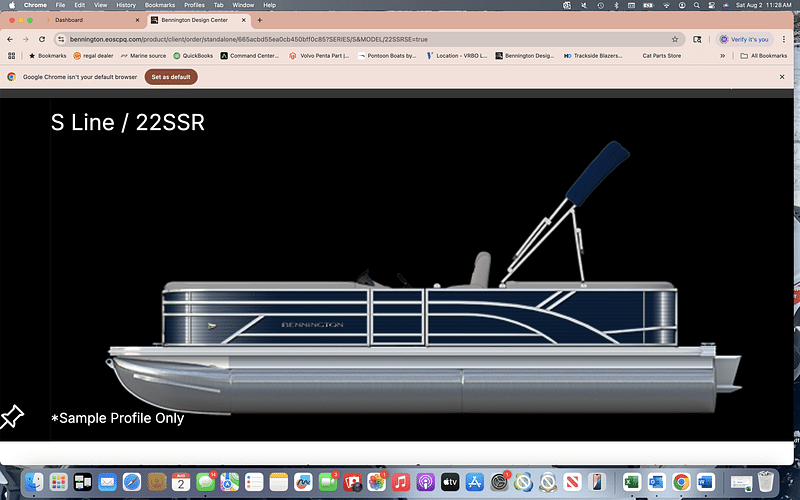Open the Location - VRBO bookmark
The image size is (800, 500).
pyautogui.click(x=457, y=56)
